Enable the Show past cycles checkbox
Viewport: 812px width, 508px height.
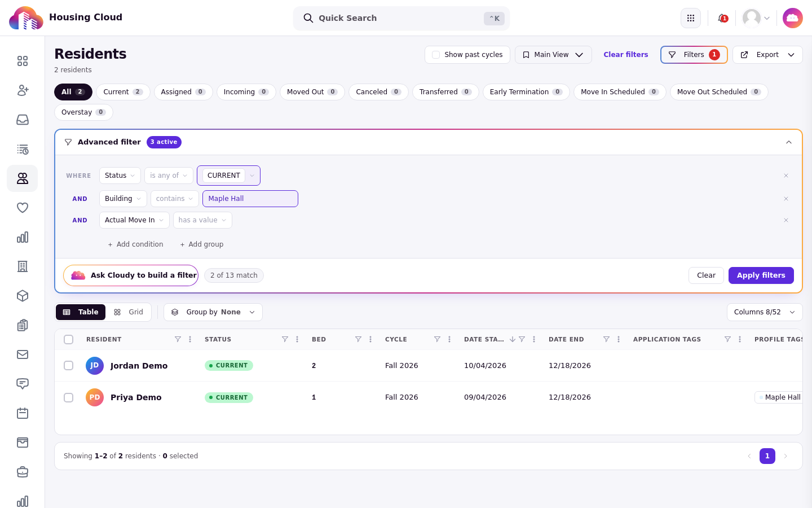tap(436, 55)
